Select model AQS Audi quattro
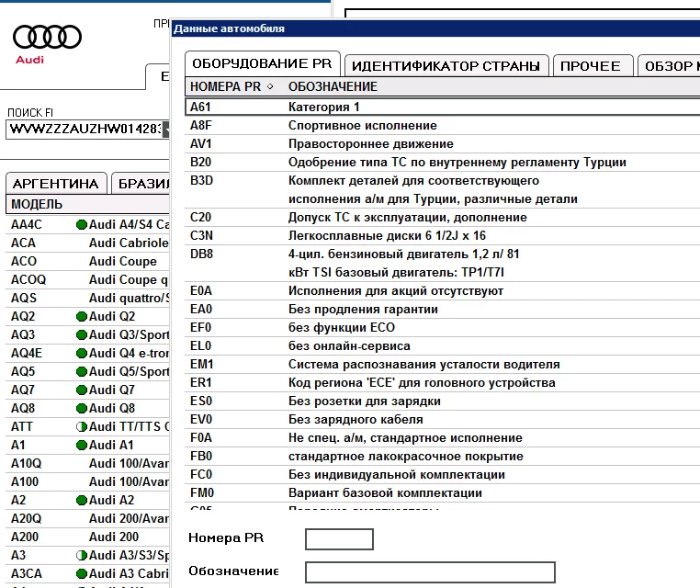 coord(87,298)
